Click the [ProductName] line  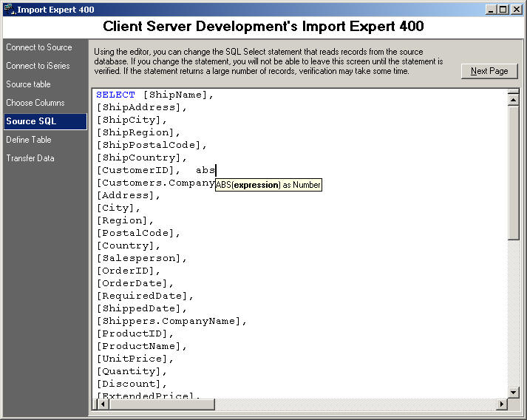141,346
